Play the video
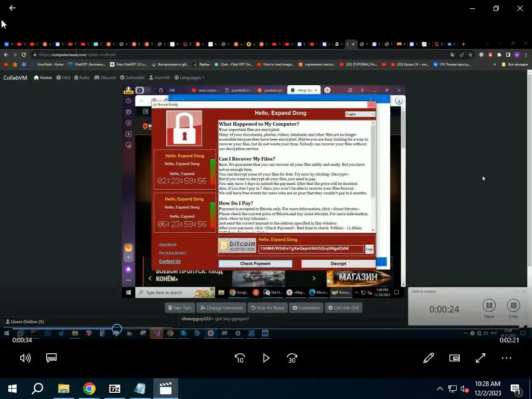 (267, 358)
